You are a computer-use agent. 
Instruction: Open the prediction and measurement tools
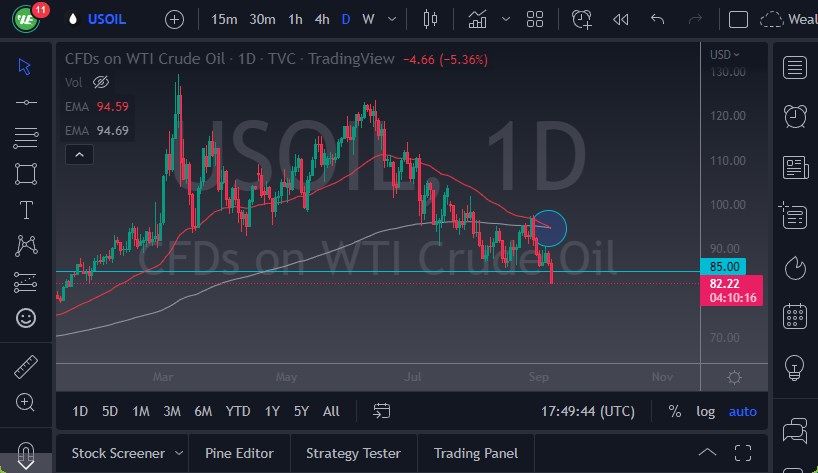(25, 282)
